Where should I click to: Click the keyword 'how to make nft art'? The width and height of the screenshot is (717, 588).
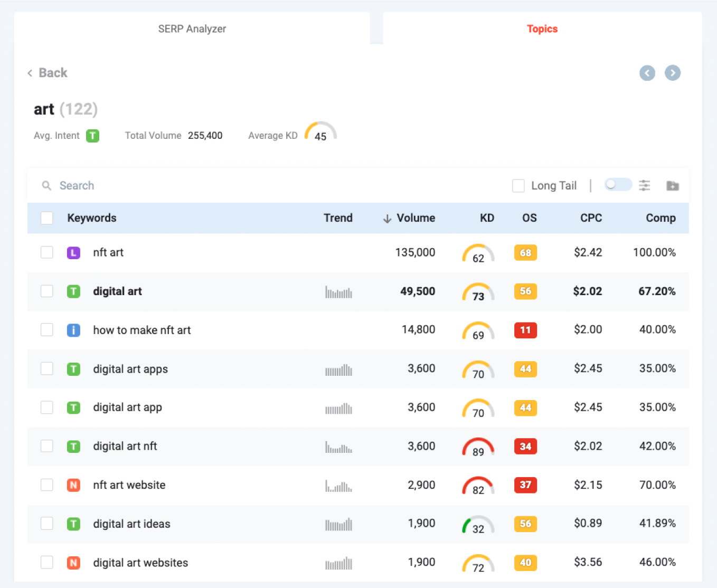pyautogui.click(x=142, y=330)
